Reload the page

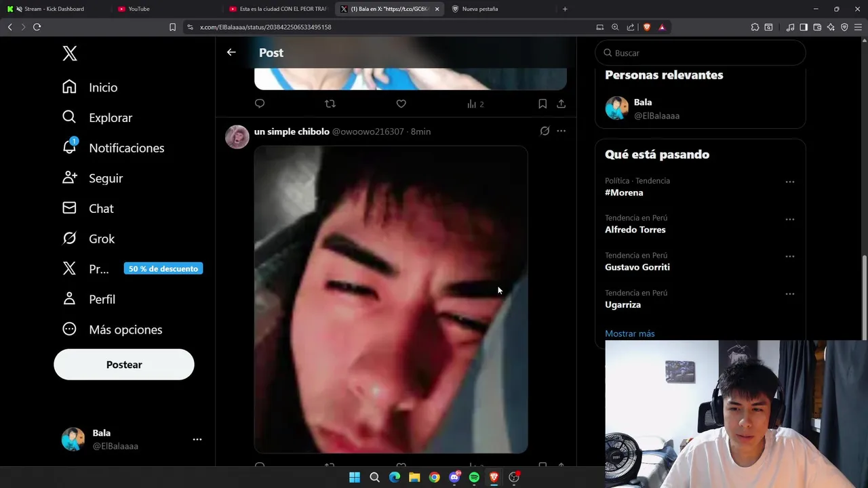[x=37, y=27]
